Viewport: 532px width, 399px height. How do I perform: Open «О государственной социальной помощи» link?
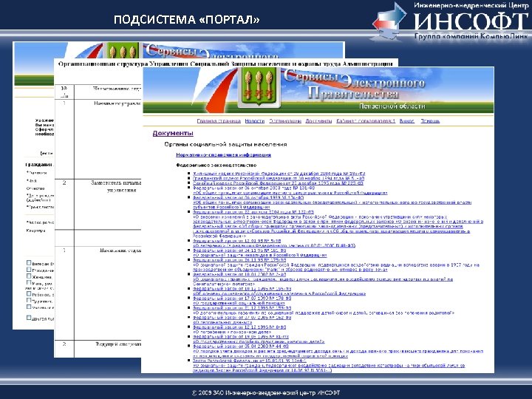coord(239,304)
